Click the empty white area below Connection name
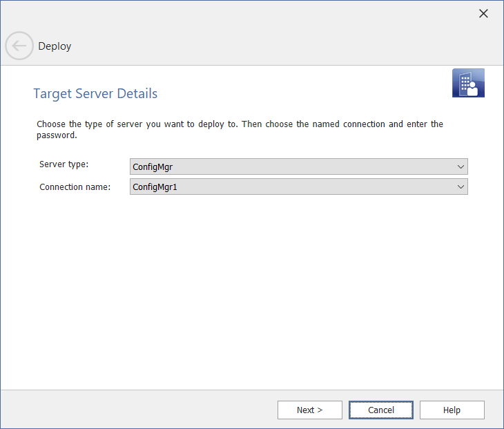The width and height of the screenshot is (504, 429). pyautogui.click(x=252, y=290)
